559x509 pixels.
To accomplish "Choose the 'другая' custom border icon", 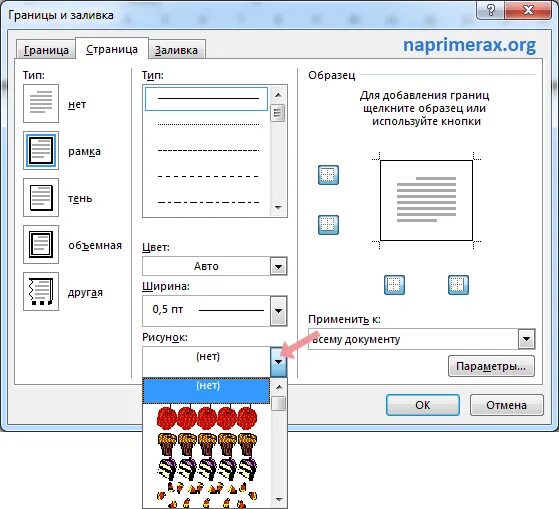I will click(41, 292).
